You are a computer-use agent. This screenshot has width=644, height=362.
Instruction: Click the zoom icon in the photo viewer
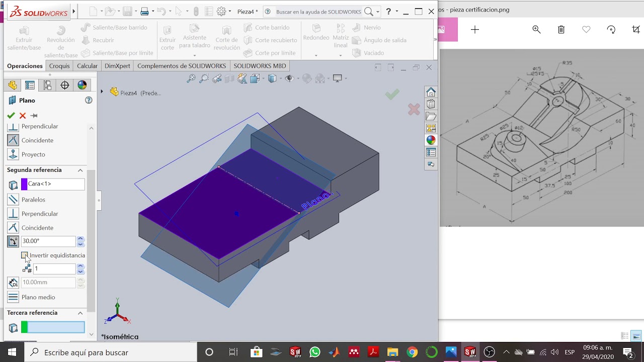(x=536, y=30)
